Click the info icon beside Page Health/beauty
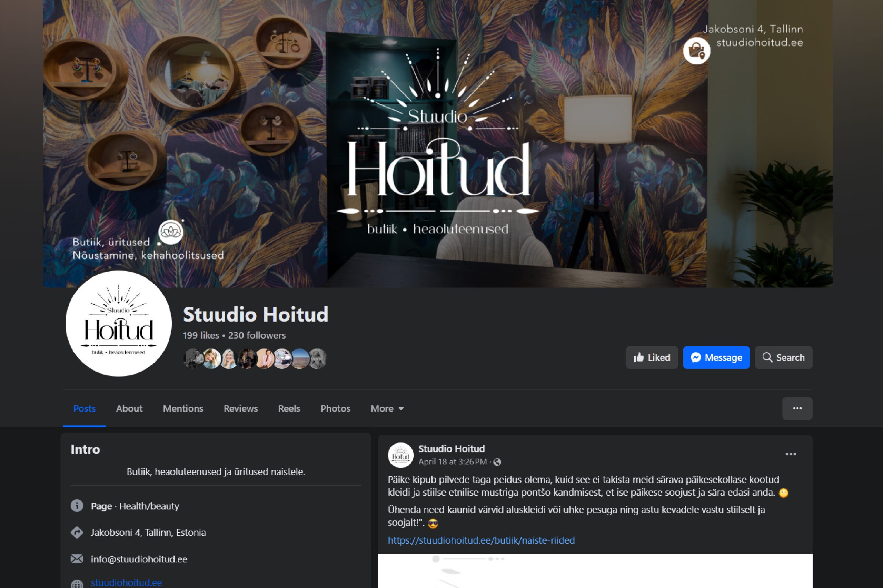Screen dimensions: 883x588 [x=77, y=506]
